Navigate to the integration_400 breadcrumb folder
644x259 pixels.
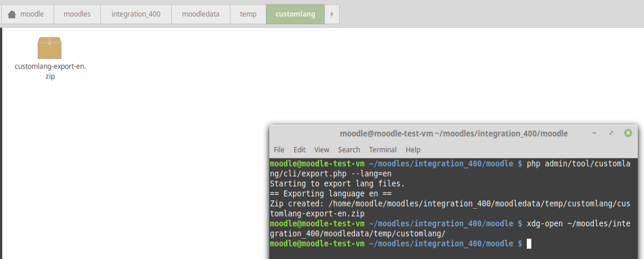pos(136,14)
